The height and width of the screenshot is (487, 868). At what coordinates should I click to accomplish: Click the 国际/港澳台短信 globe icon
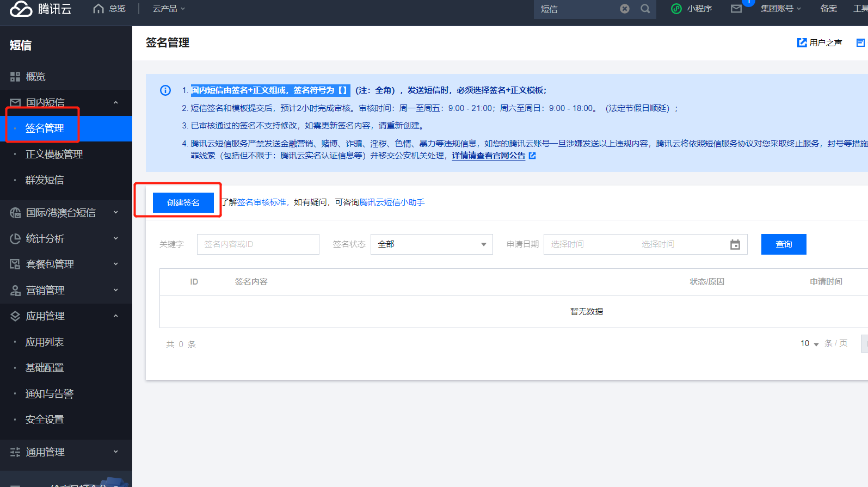click(x=15, y=213)
